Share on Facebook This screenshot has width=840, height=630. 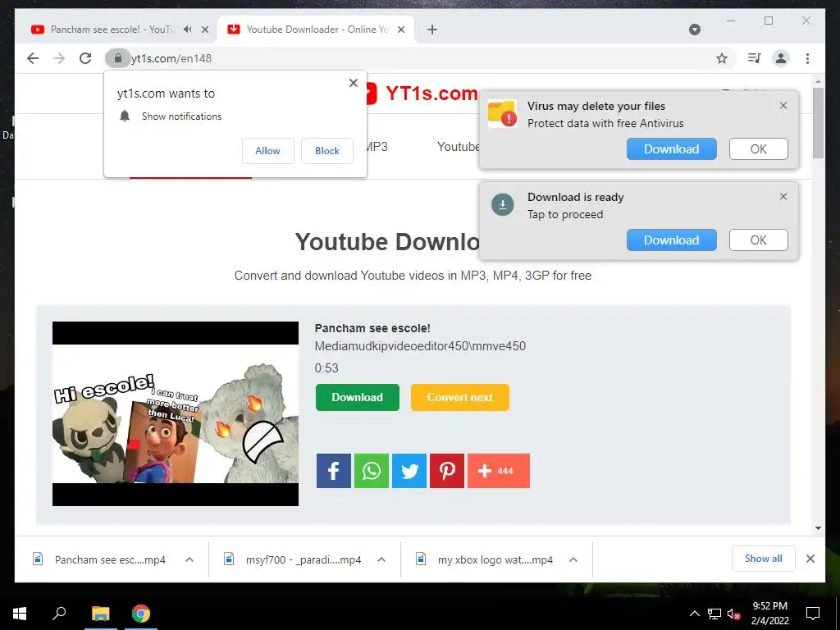[334, 471]
